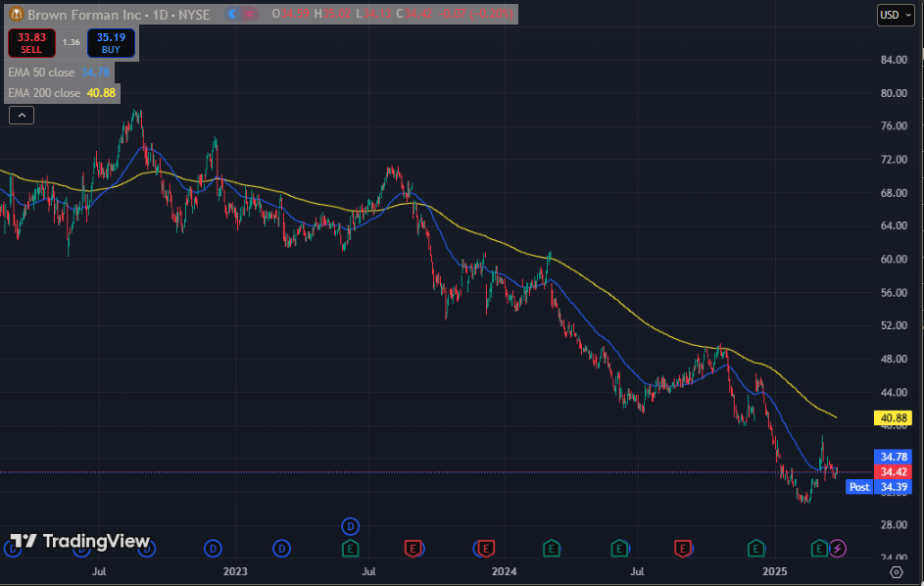The image size is (924, 586).
Task: Click the SELL button at 33.83
Action: (31, 42)
